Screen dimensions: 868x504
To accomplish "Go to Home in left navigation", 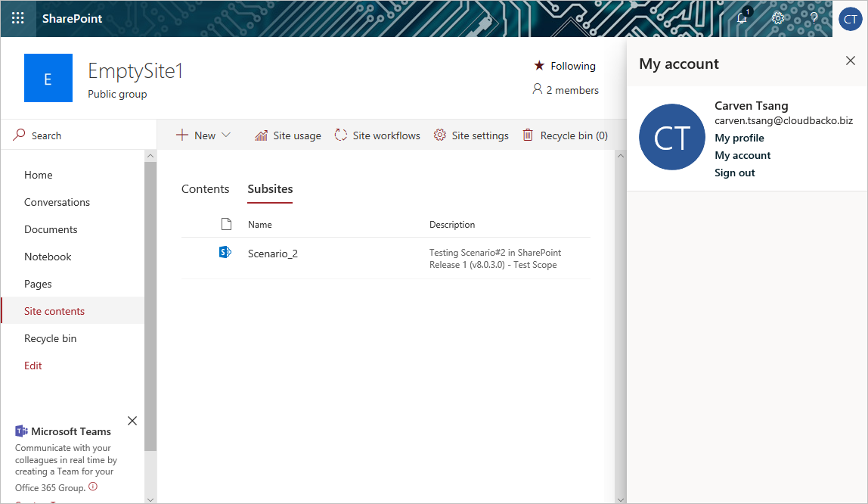I will click(39, 175).
